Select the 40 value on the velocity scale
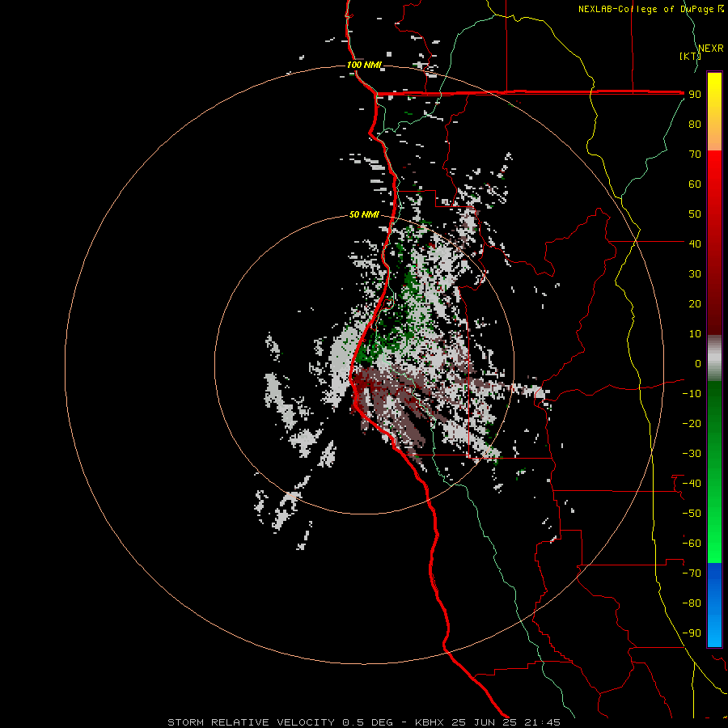 [695, 244]
